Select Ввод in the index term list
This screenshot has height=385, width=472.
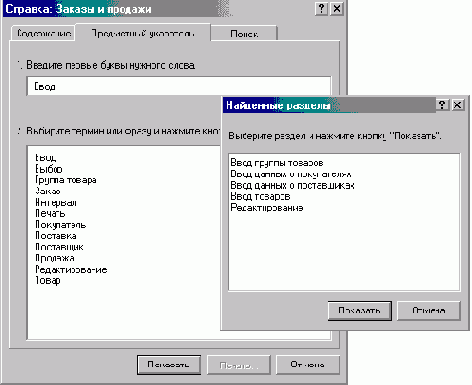(x=46, y=157)
